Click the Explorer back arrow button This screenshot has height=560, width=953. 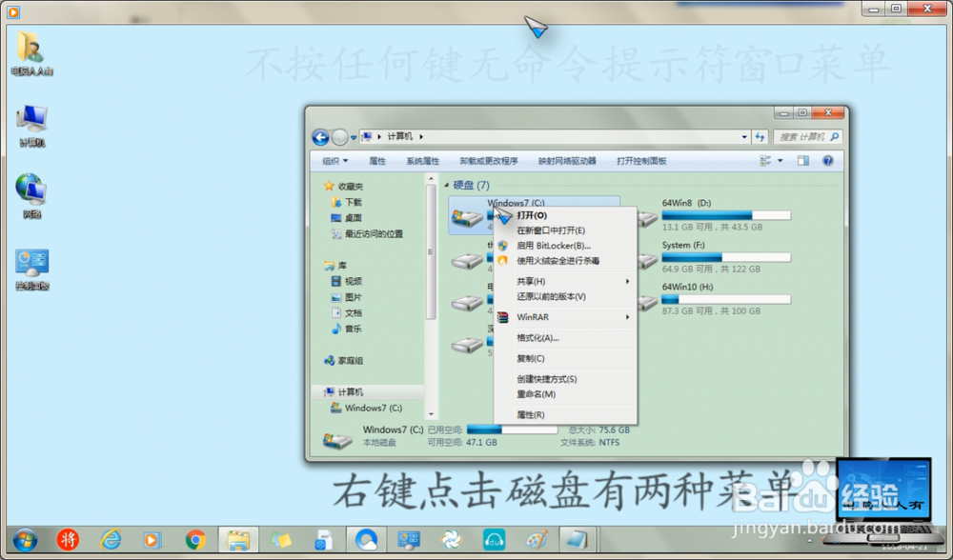click(x=321, y=137)
